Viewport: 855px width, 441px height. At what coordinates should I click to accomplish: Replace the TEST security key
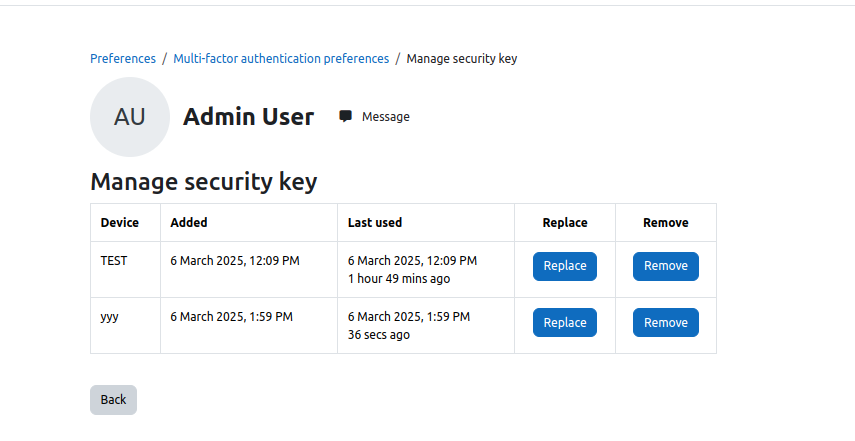[564, 266]
